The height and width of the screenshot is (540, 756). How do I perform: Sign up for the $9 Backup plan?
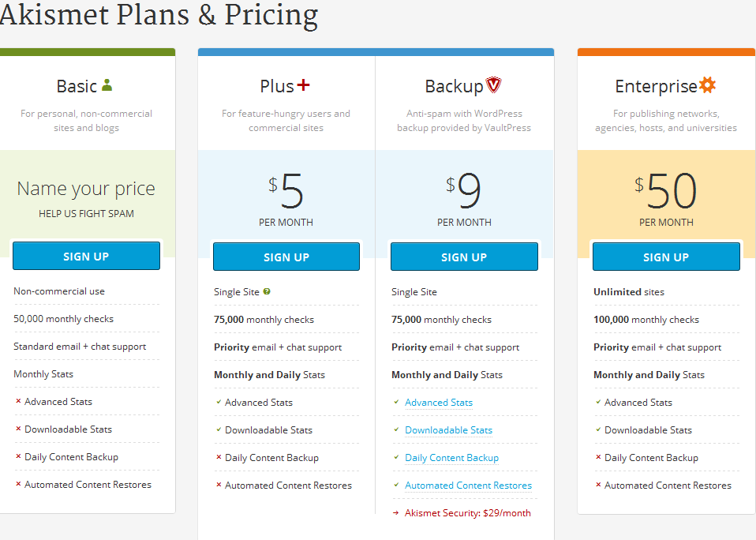(464, 257)
